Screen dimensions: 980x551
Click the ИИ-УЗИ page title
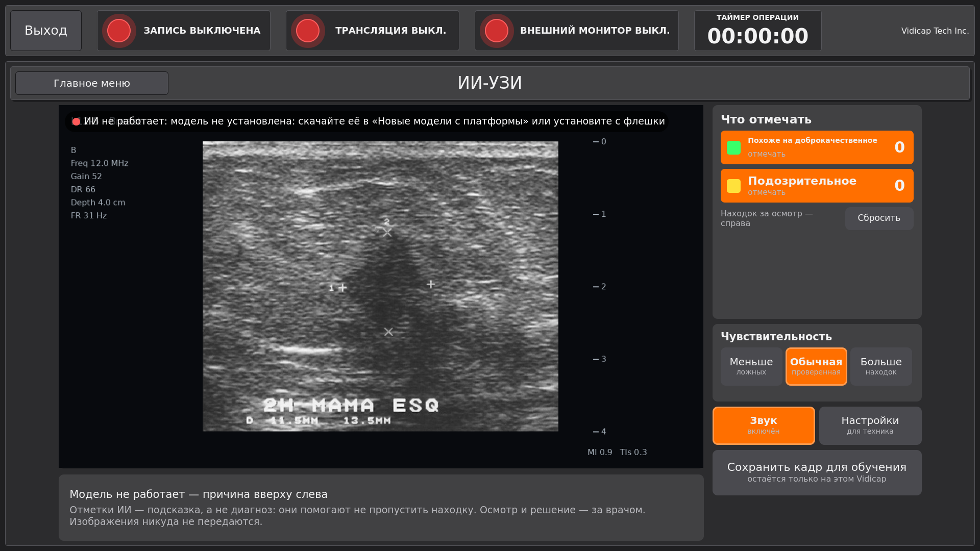490,83
